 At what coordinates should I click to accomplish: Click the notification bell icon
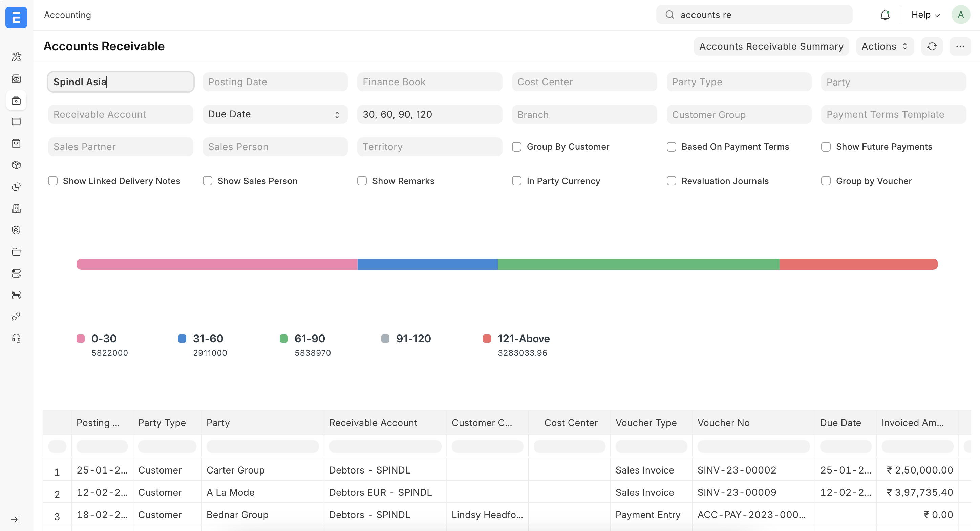885,15
